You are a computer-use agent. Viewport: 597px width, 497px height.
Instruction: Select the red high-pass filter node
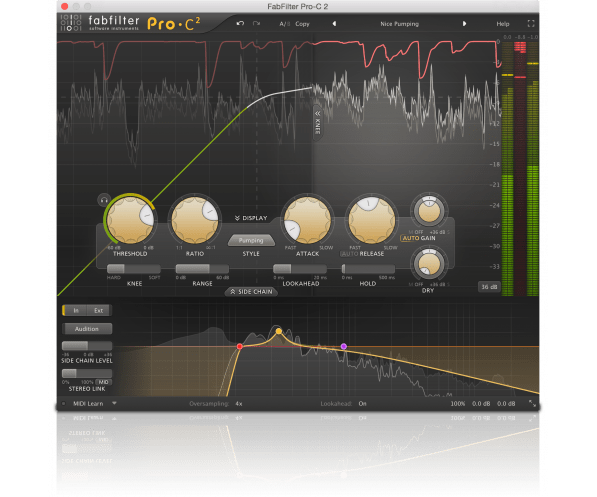(x=239, y=346)
